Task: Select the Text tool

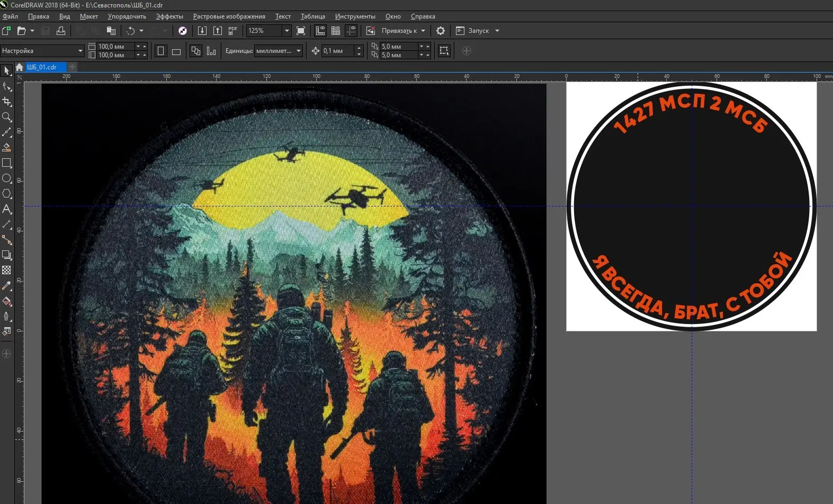Action: (7, 209)
